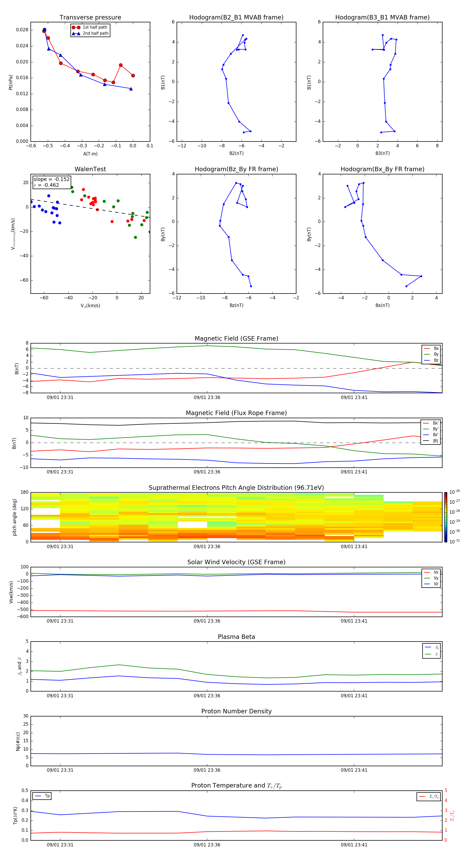
Task: Click the Np(#/cc) y-axis label
Action: coord(18,741)
